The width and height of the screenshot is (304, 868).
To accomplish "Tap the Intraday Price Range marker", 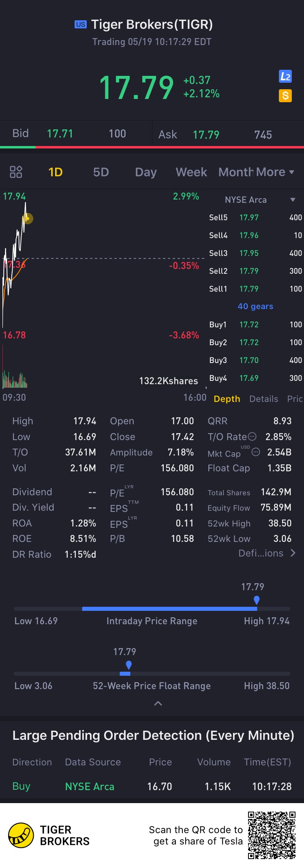I will pos(257,600).
